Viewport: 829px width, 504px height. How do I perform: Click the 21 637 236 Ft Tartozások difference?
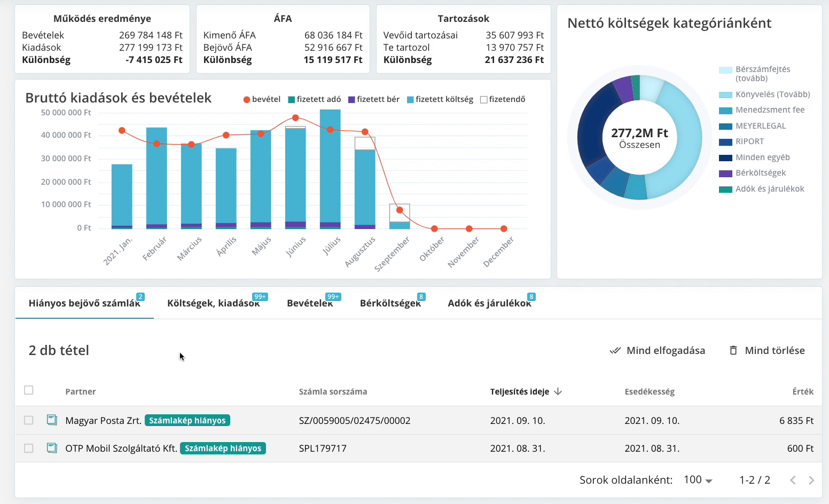pos(514,60)
